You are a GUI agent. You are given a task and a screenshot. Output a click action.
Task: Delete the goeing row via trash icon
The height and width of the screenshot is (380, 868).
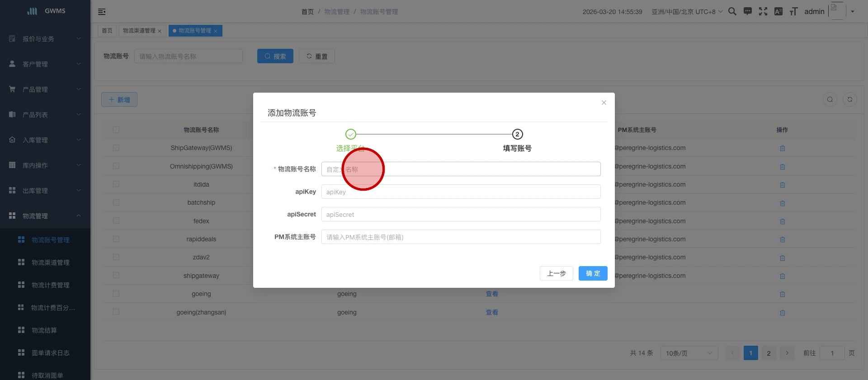tap(783, 294)
